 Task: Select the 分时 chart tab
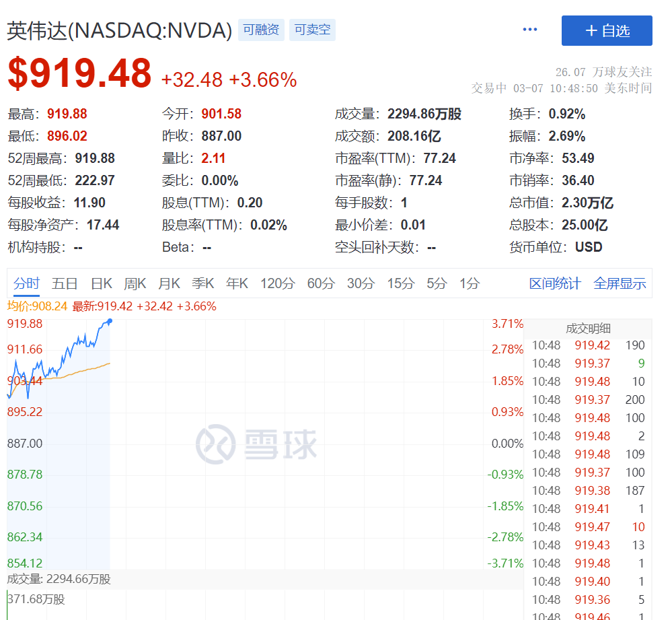pos(26,283)
